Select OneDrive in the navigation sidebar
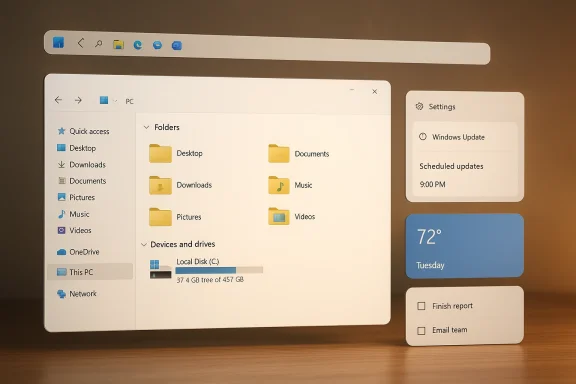 (x=78, y=252)
